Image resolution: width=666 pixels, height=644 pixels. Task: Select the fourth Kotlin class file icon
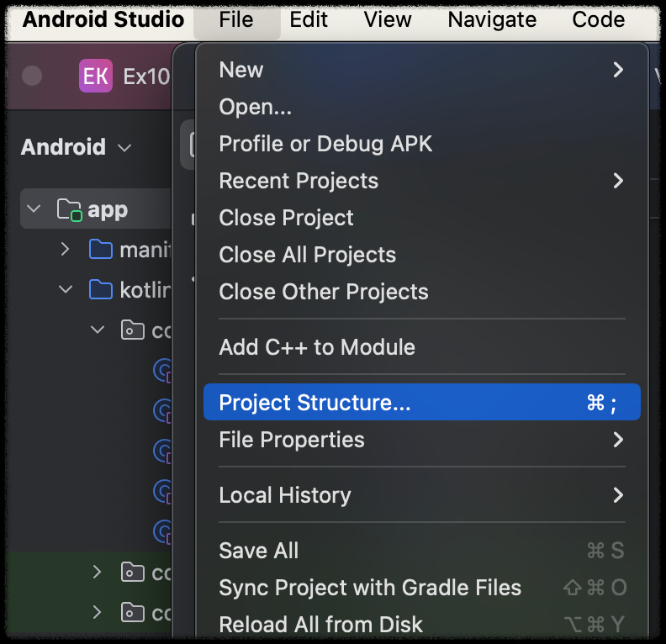pos(162,492)
